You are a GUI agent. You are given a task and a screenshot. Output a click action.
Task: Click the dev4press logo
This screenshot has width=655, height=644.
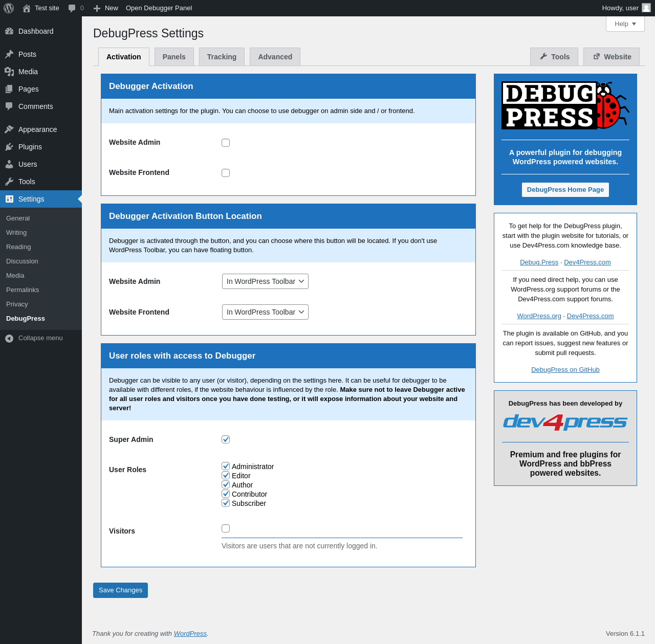click(565, 423)
